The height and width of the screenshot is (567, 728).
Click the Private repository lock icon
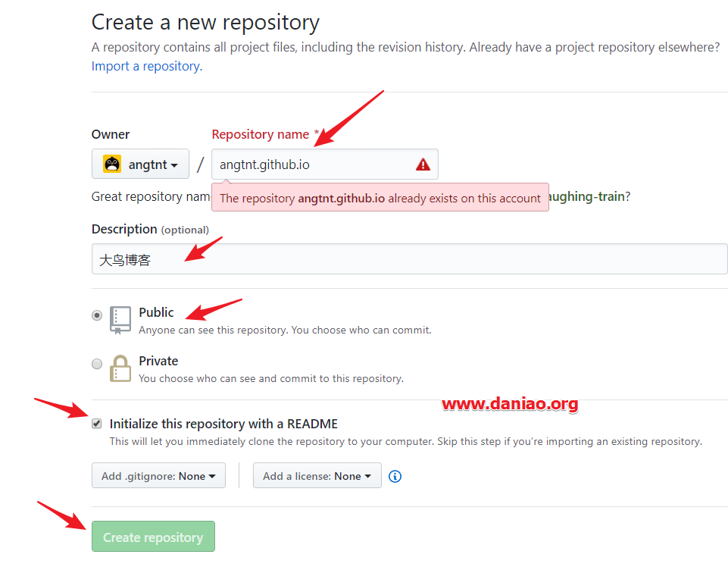coord(120,368)
